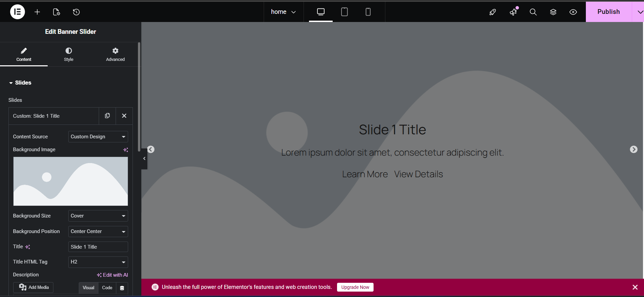The image size is (644, 297).
Task: Click the AI sparkle next to Background Image
Action: [x=125, y=150]
